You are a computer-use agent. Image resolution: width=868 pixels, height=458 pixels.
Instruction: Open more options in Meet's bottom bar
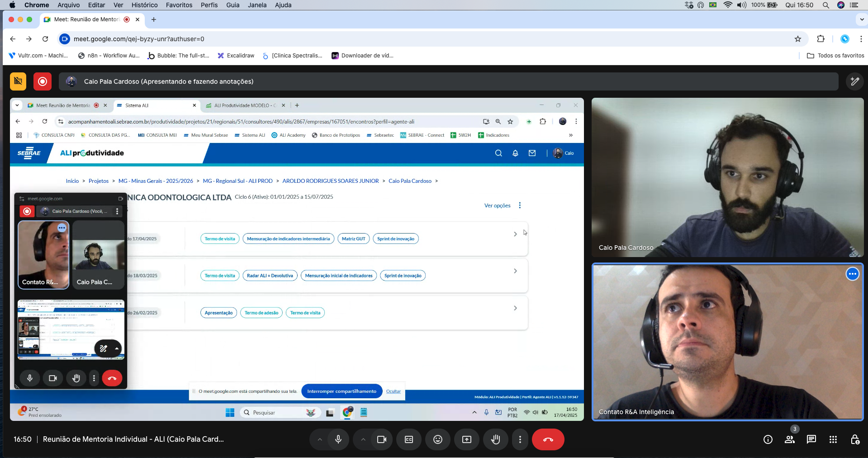point(520,439)
